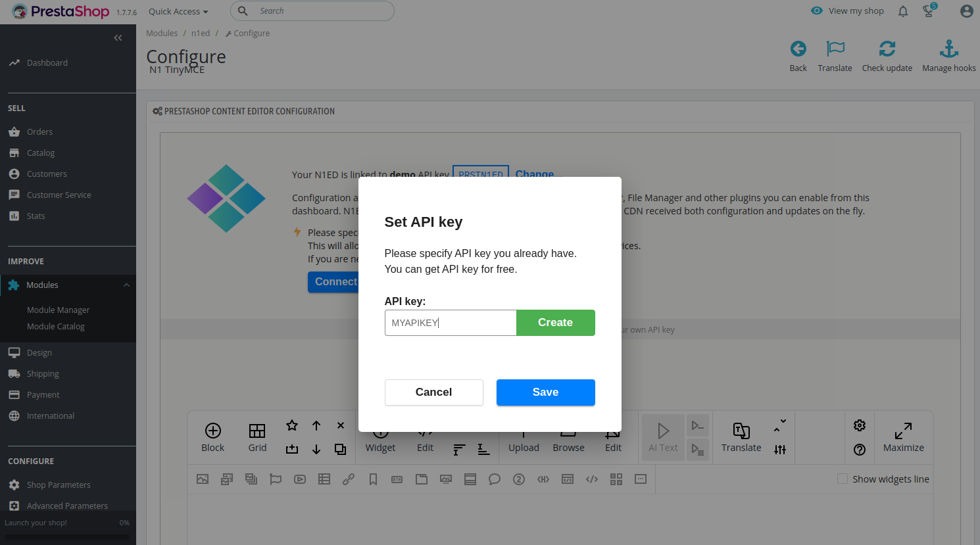Click Cancel in Set API key dialog
Image resolution: width=980 pixels, height=545 pixels.
434,392
